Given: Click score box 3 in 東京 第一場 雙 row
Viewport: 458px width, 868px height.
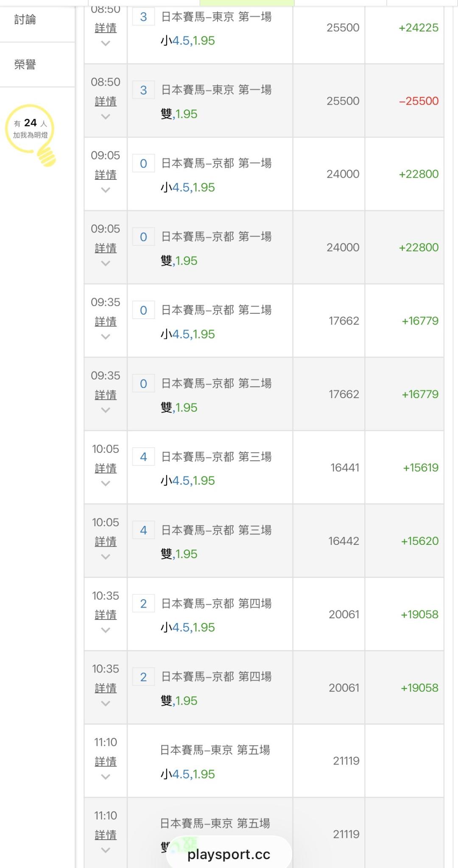Looking at the screenshot, I should [x=143, y=90].
